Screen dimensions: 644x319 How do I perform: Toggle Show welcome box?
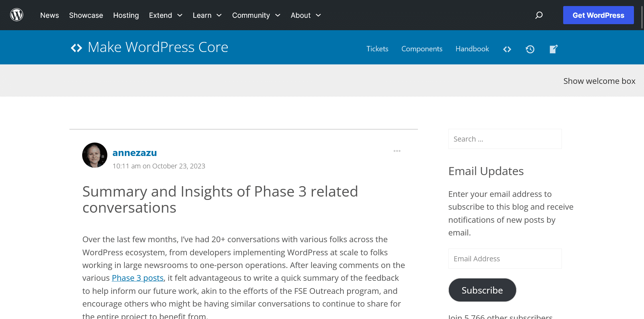(599, 81)
